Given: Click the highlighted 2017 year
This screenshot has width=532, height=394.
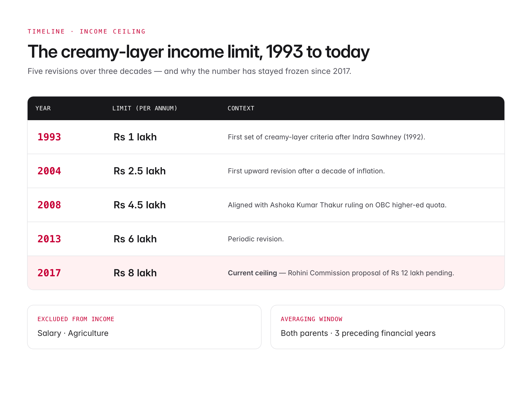Looking at the screenshot, I should (x=49, y=273).
